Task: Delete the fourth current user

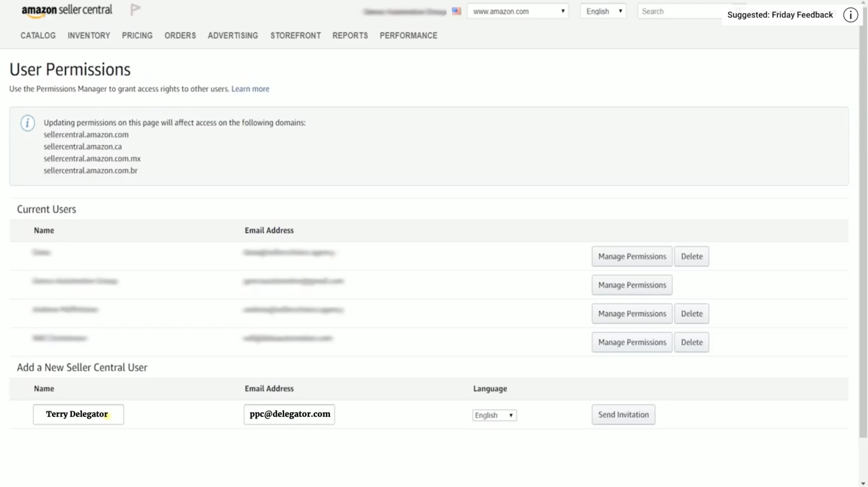Action: point(692,342)
